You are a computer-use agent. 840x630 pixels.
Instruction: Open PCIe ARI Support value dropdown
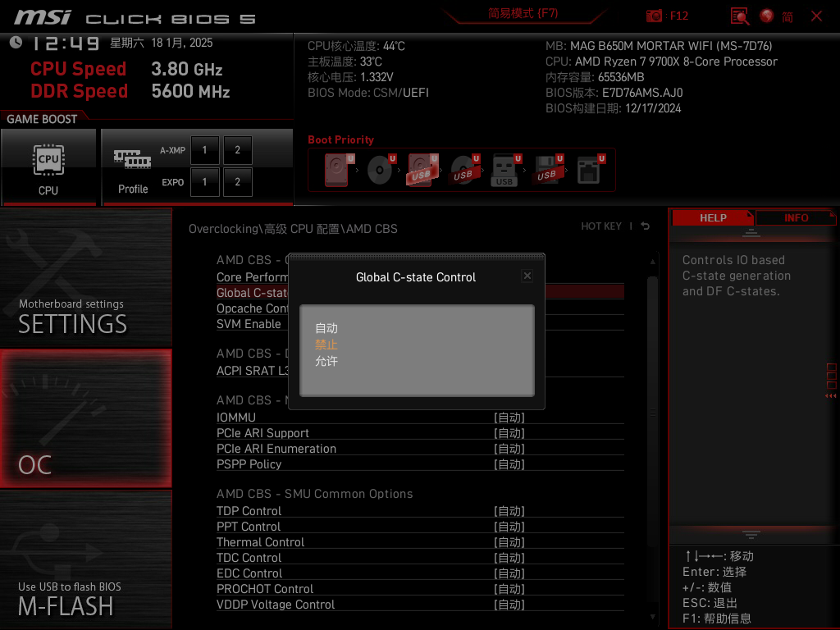coord(509,433)
